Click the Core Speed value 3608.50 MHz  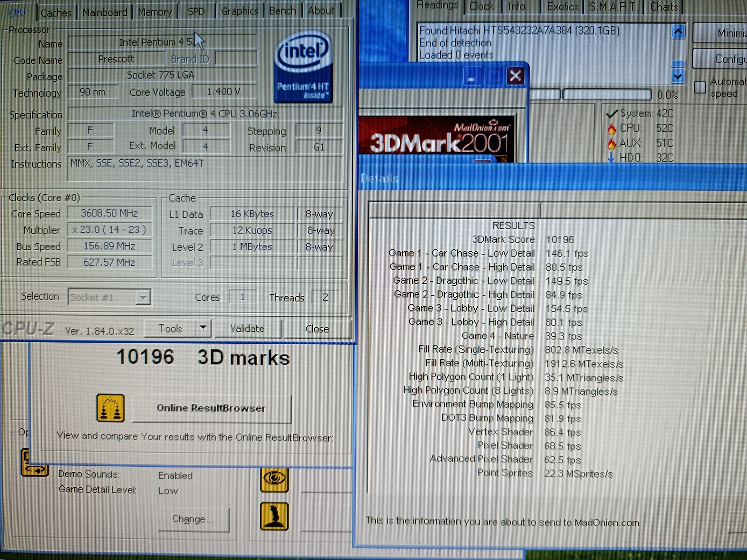(109, 214)
